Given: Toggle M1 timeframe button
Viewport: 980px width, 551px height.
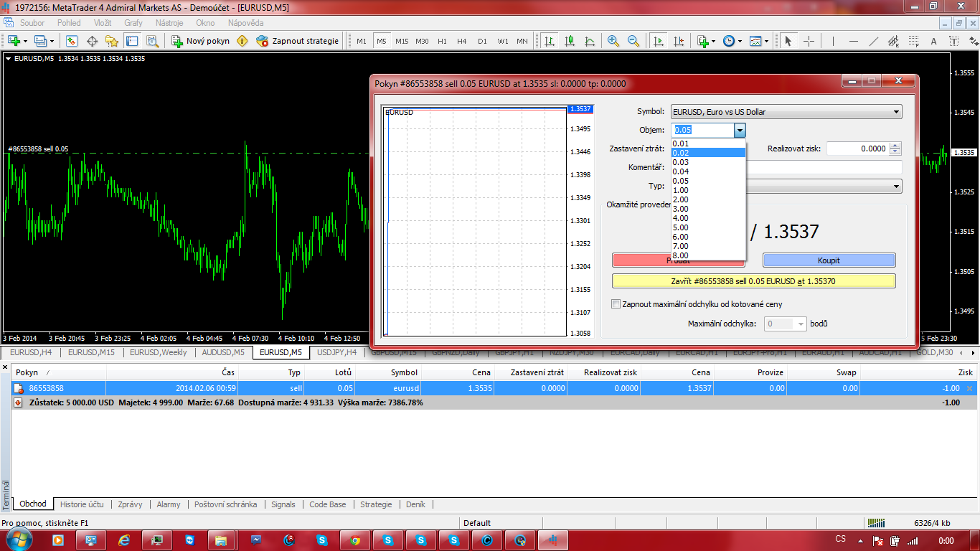Looking at the screenshot, I should (x=361, y=41).
